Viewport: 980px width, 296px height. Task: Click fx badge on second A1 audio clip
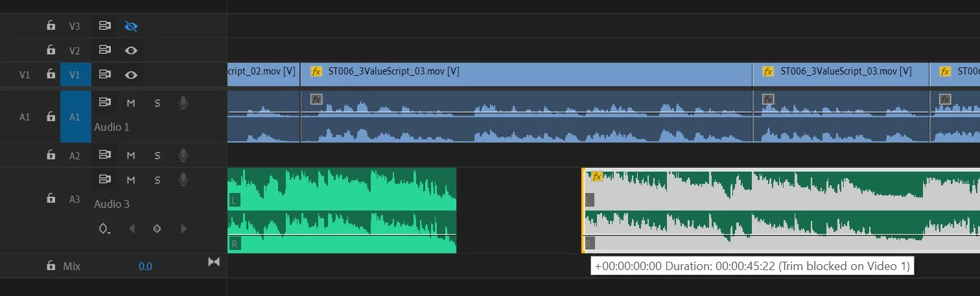[768, 99]
